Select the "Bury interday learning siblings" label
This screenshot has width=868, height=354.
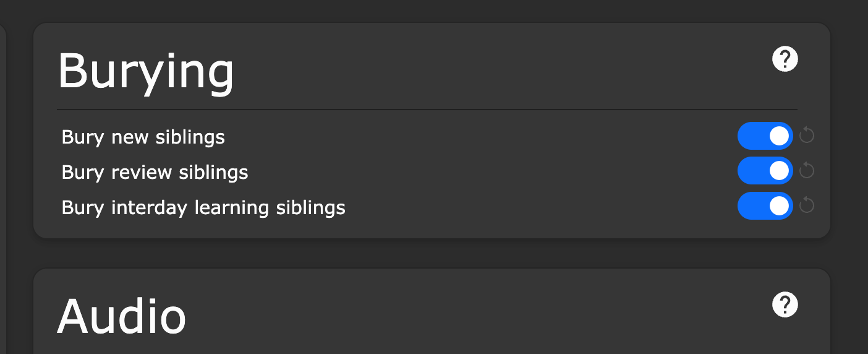(203, 207)
